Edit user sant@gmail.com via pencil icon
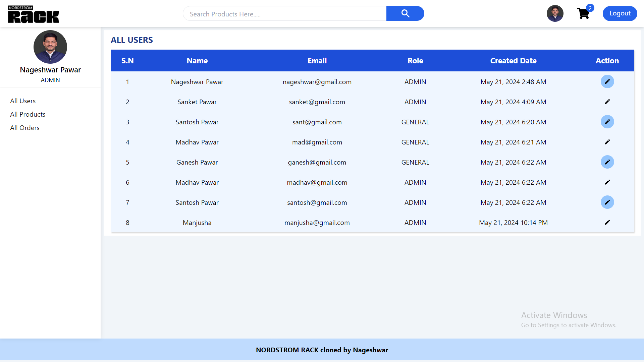644x362 pixels. click(607, 122)
